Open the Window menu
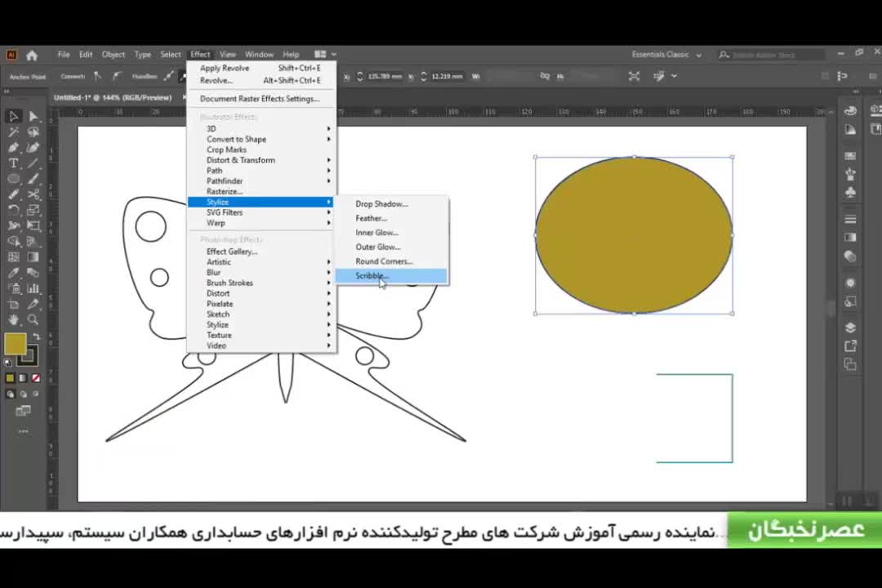Image resolution: width=882 pixels, height=588 pixels. tap(259, 55)
